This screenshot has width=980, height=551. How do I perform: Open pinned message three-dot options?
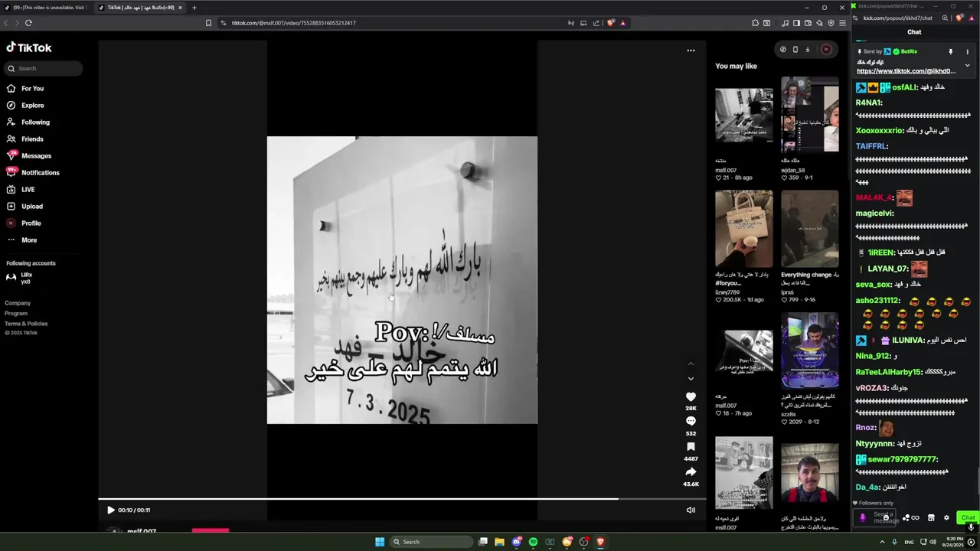(x=967, y=52)
